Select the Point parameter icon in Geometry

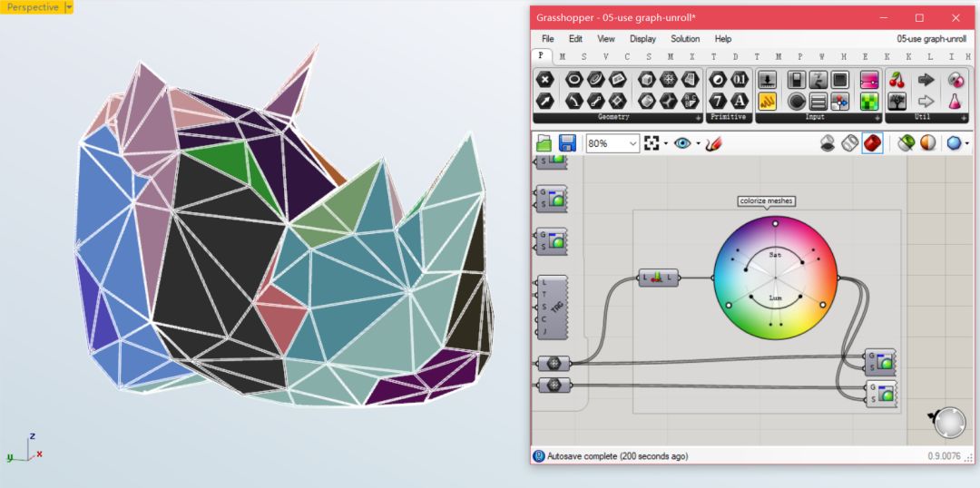[x=545, y=80]
